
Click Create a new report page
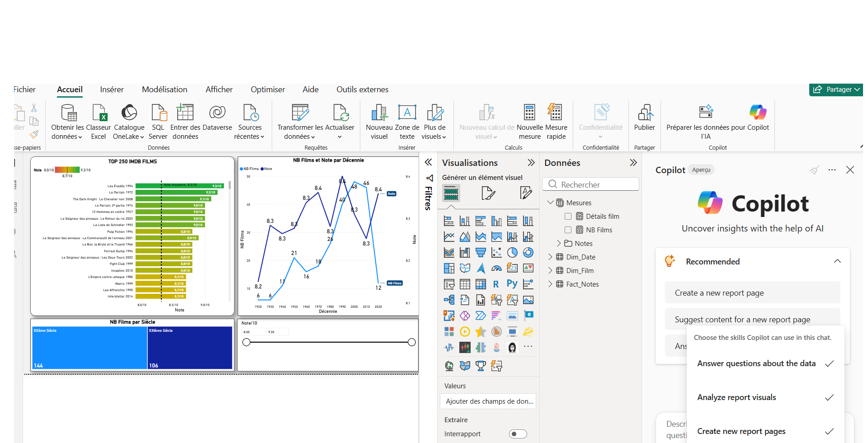(x=752, y=293)
